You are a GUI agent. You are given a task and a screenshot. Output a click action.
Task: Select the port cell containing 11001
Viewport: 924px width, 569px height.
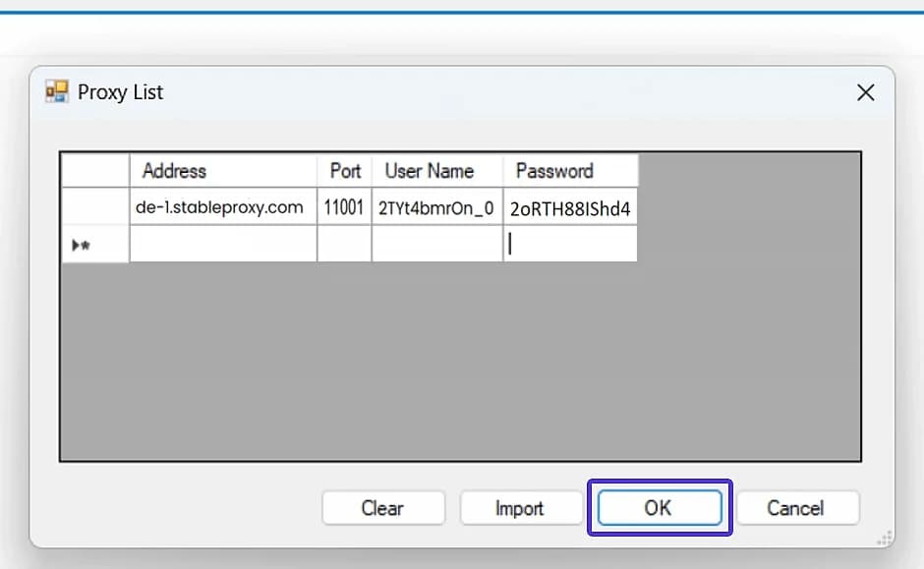(344, 207)
